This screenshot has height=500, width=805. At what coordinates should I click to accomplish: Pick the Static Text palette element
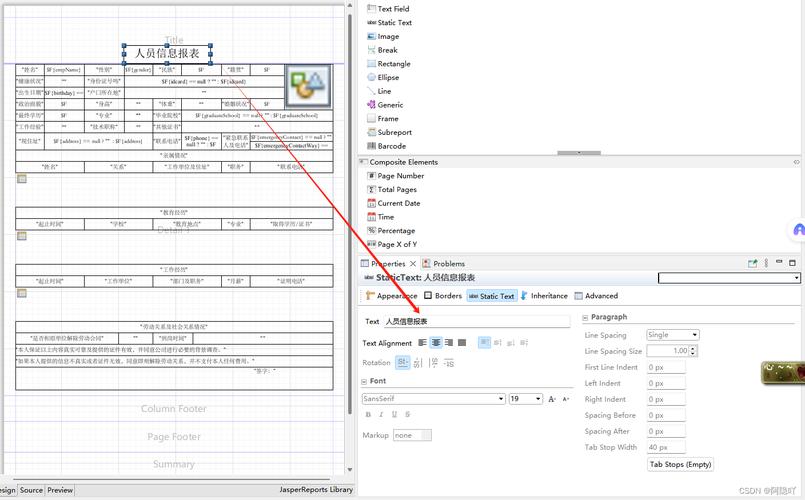coord(389,23)
